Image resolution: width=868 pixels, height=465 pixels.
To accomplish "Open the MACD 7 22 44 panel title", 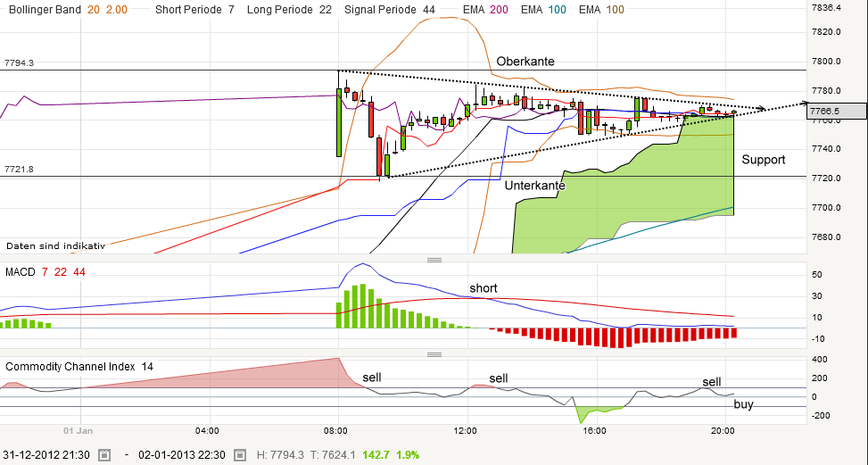I will coord(45,272).
